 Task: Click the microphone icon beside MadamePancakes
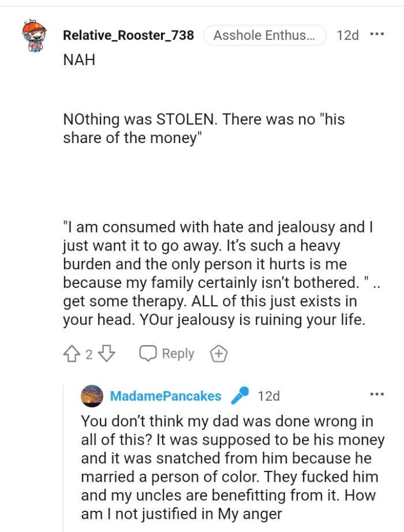tap(241, 395)
